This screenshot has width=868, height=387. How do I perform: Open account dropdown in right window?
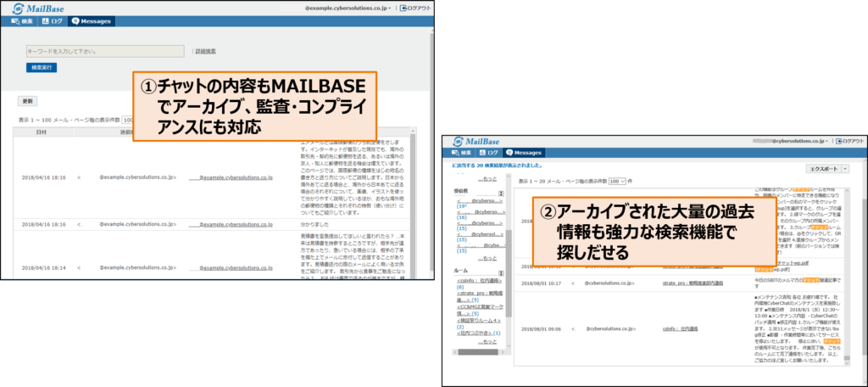pos(791,142)
